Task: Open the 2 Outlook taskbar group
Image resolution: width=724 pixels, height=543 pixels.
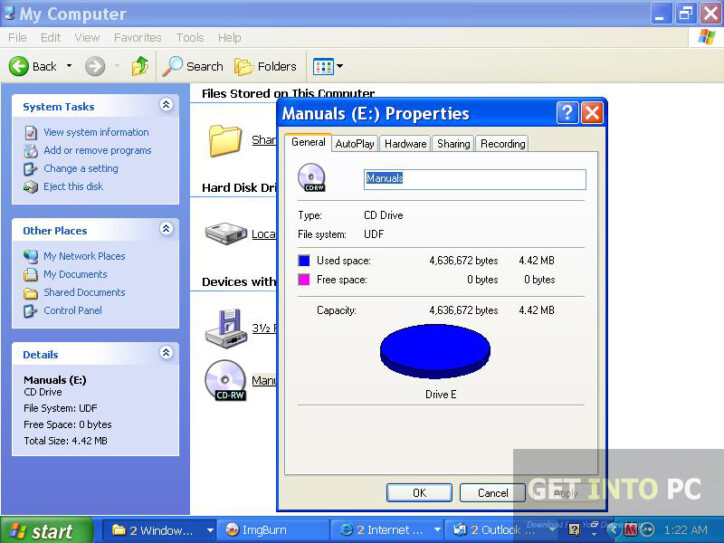Action: coord(501,530)
